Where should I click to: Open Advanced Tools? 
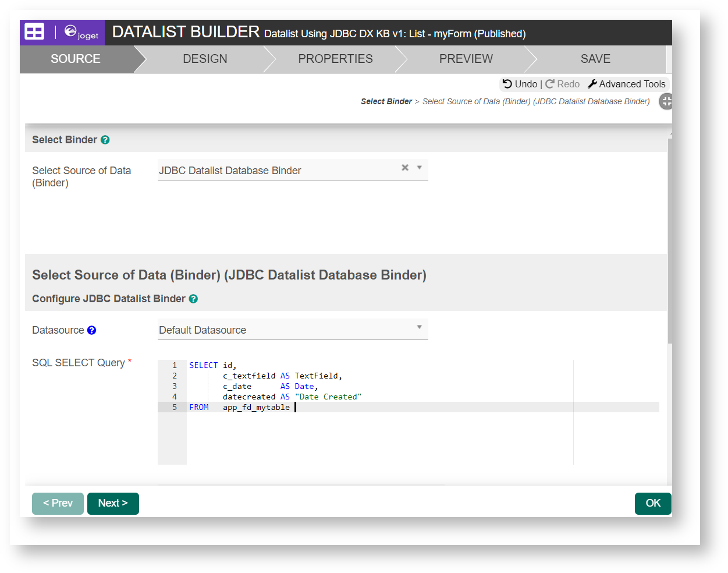(x=627, y=84)
